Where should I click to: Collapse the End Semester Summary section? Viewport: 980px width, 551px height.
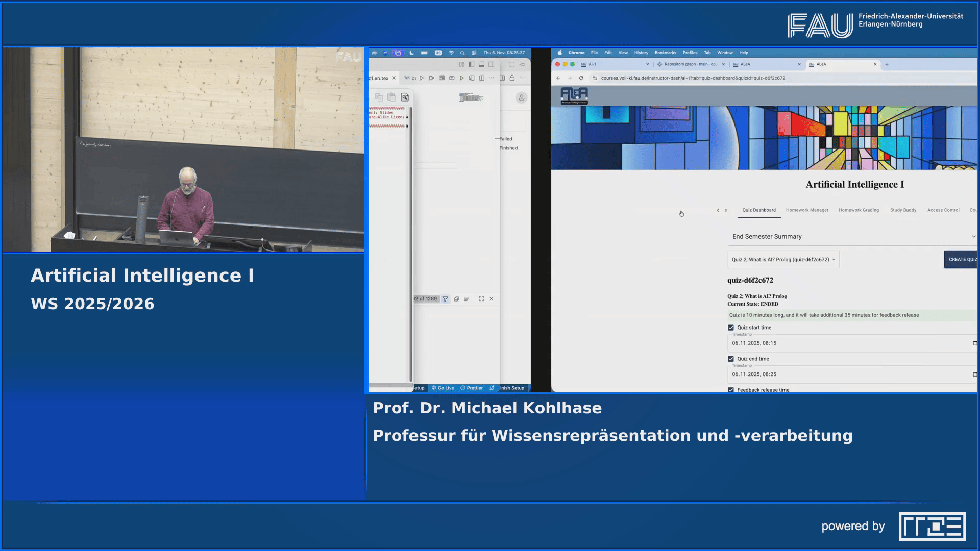[973, 237]
